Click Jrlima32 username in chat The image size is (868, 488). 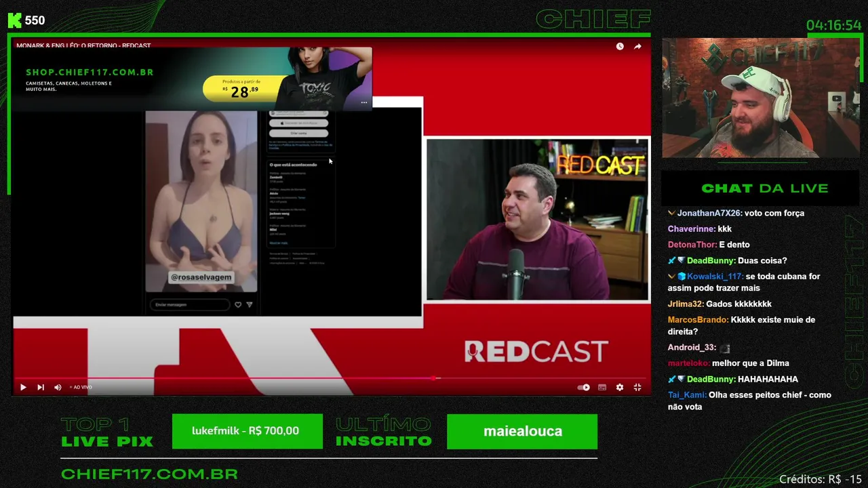tap(686, 304)
